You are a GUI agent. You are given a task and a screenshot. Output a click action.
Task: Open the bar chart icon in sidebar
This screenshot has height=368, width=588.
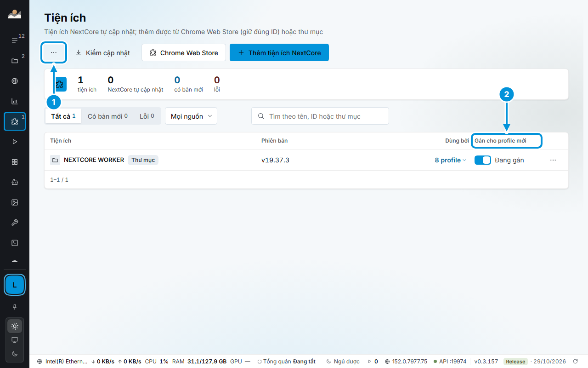click(x=15, y=101)
